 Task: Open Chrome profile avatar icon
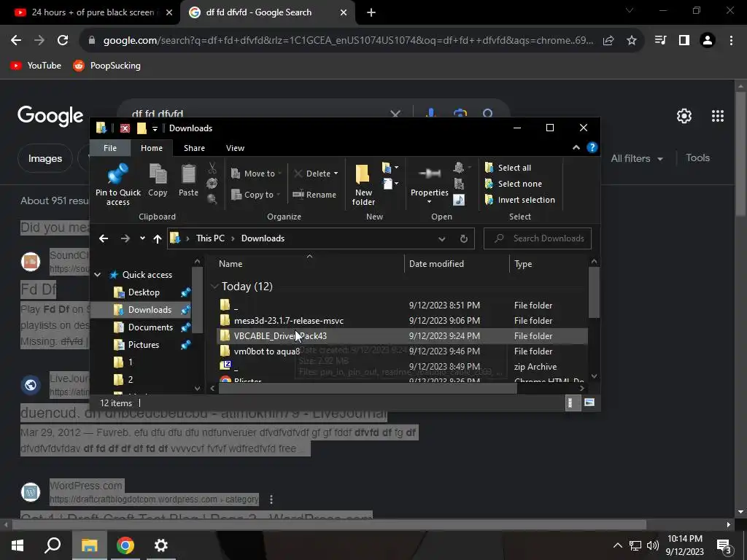(x=708, y=41)
